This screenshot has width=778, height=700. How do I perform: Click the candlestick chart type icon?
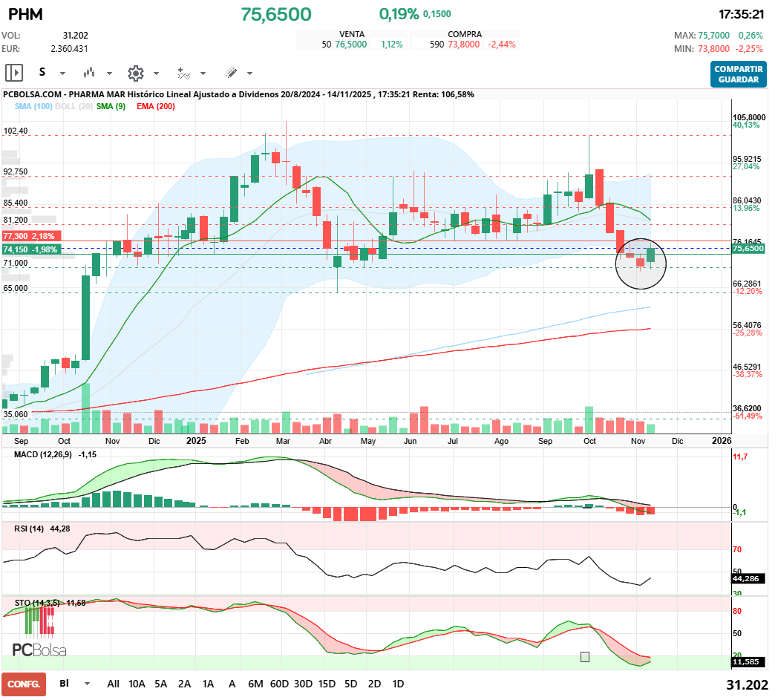90,73
